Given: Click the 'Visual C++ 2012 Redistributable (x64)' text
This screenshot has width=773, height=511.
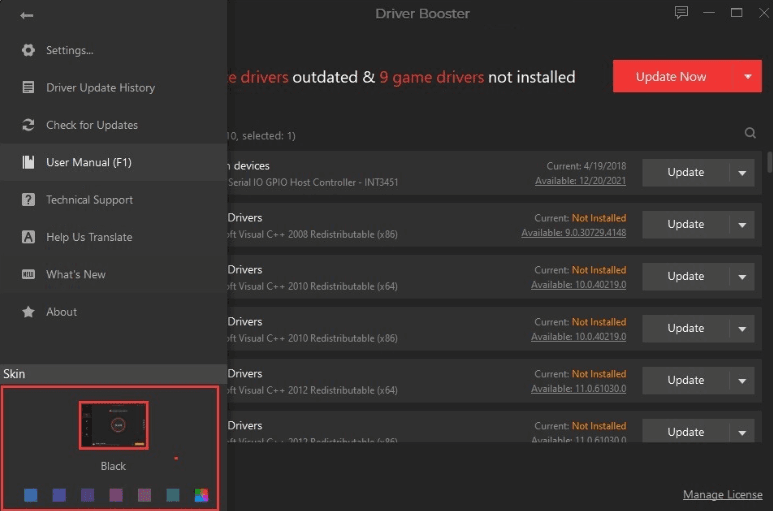Looking at the screenshot, I should pos(317,390).
